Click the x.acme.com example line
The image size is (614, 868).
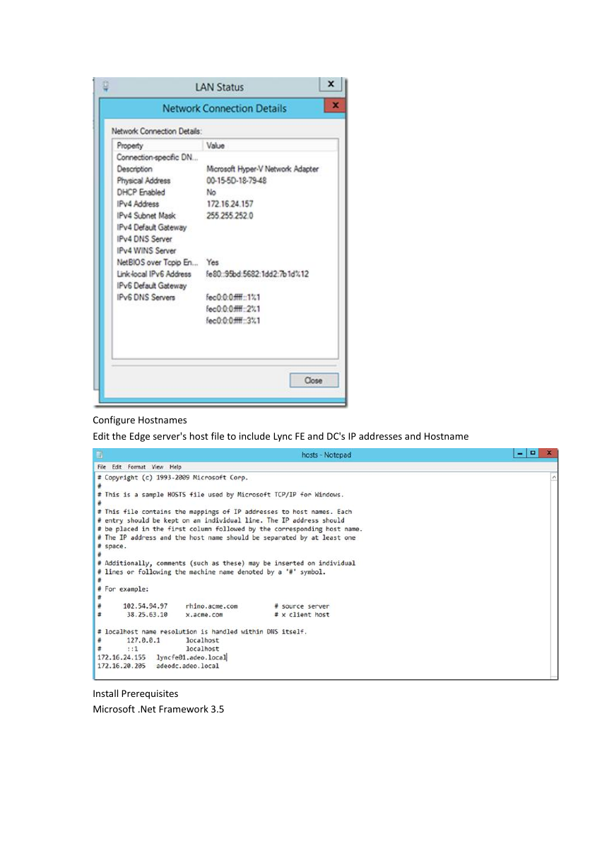(213, 614)
